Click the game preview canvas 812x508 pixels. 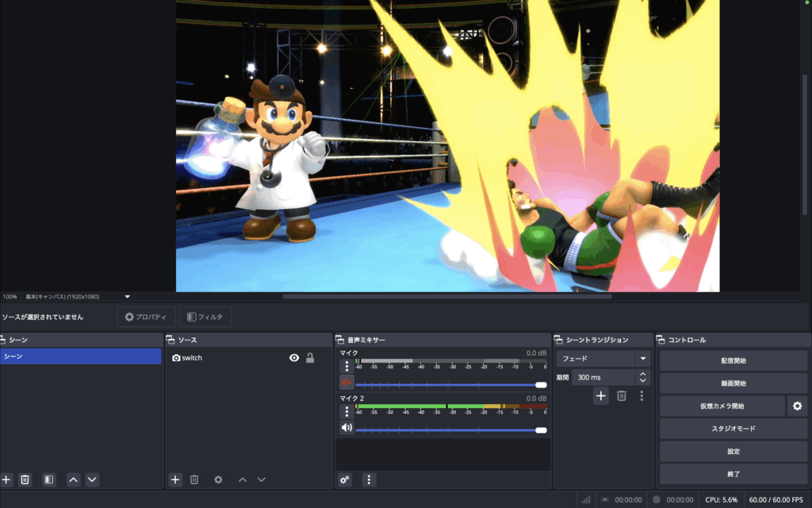447,146
